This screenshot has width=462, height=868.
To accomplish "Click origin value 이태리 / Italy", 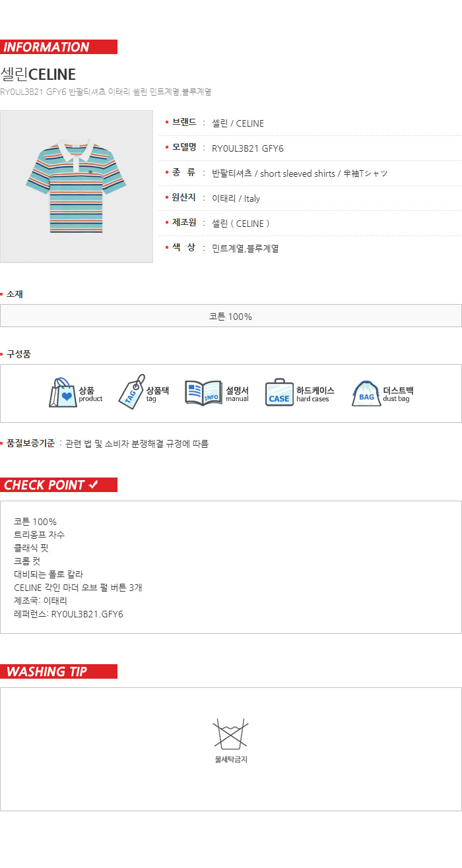I will coord(236,199).
